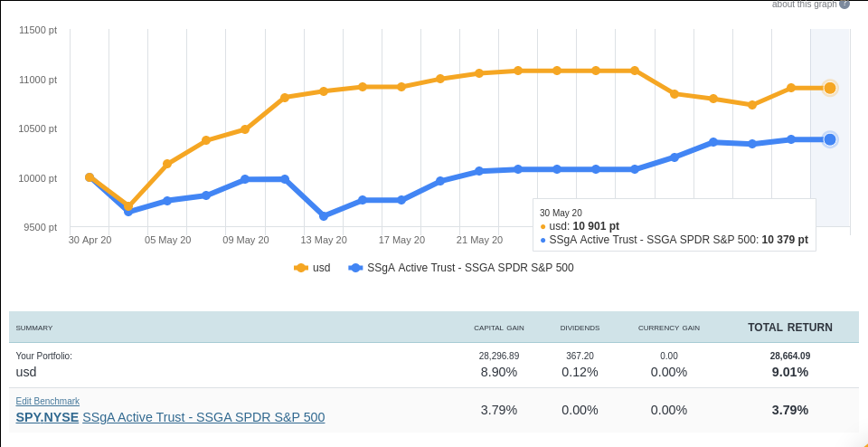Click the 09 May 20 axis label

[246, 240]
